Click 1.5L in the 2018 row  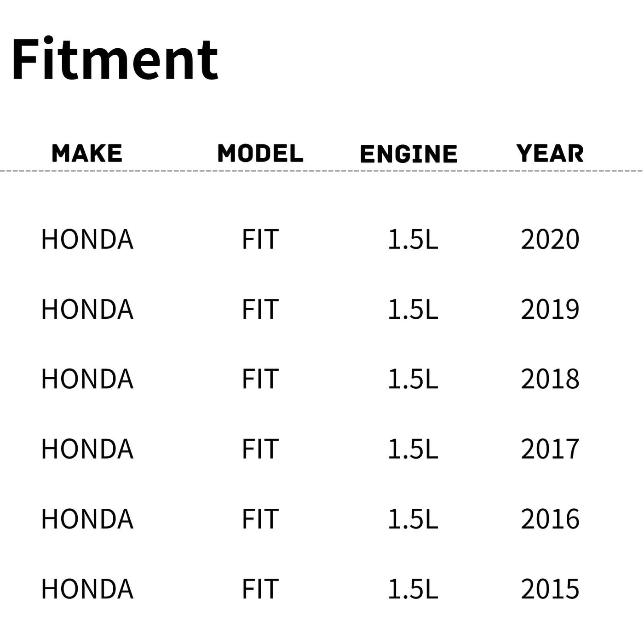pyautogui.click(x=413, y=379)
